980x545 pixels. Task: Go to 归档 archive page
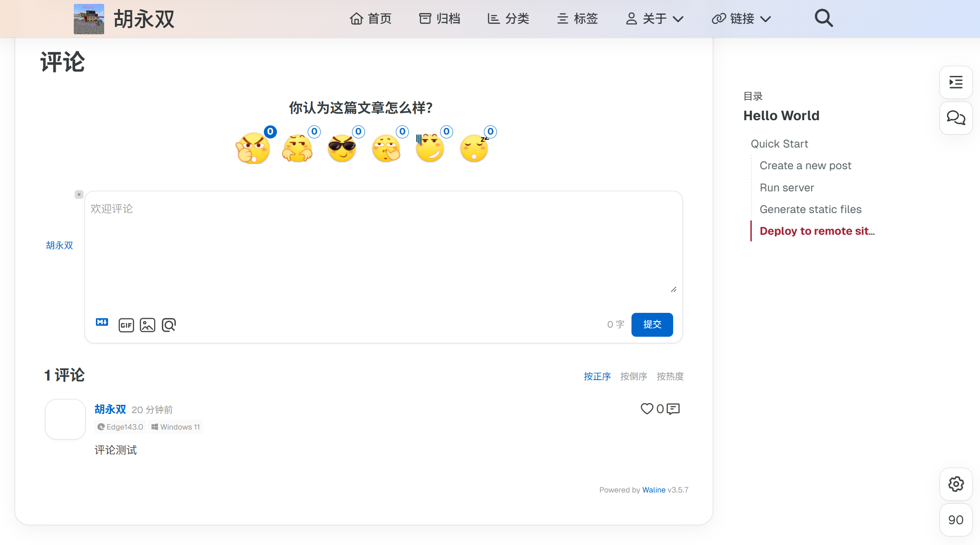[439, 19]
